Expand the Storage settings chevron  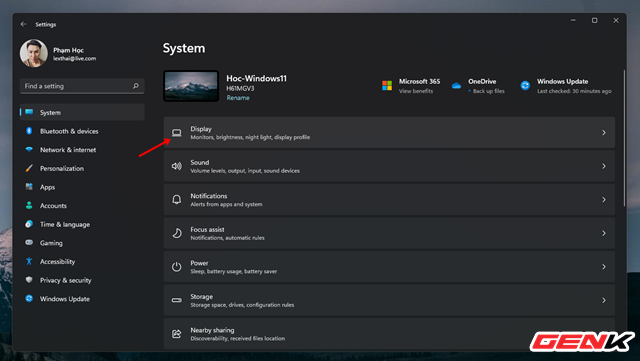click(604, 300)
